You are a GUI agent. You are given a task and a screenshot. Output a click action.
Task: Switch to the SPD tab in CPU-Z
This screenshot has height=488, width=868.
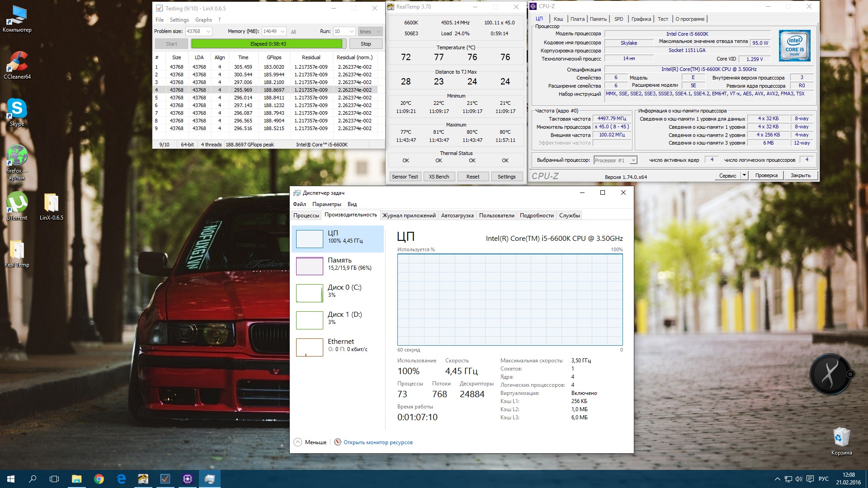click(618, 19)
